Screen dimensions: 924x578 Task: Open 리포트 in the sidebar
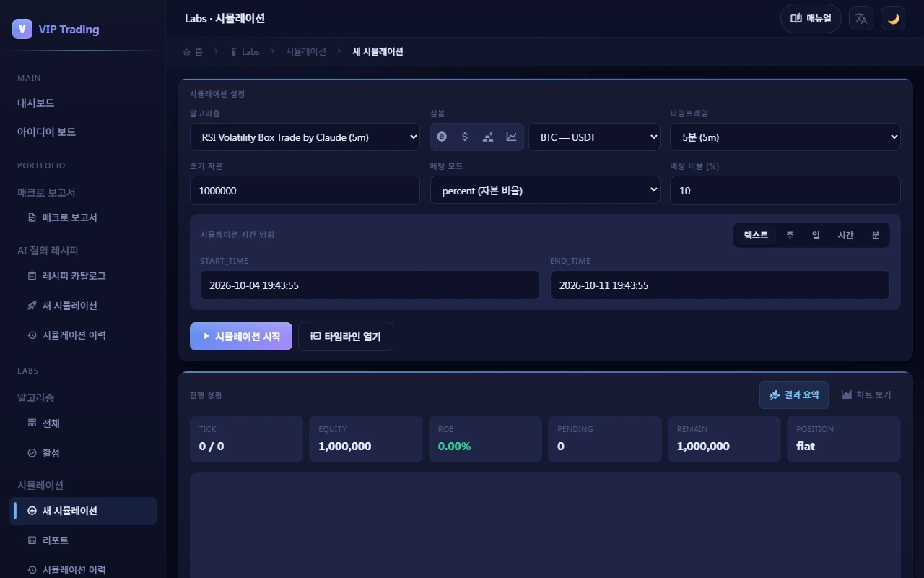pyautogui.click(x=82, y=540)
